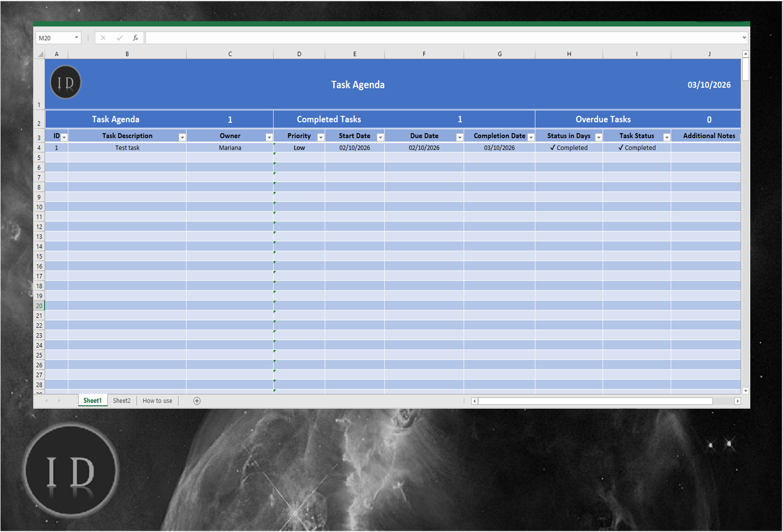Click the 'Completed Tasks' label
783x532 pixels.
click(x=329, y=119)
